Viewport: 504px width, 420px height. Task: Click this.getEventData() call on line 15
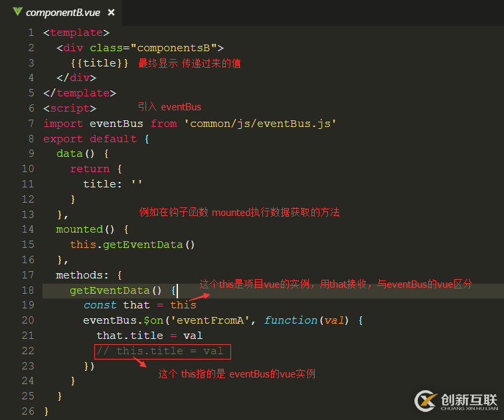point(132,245)
